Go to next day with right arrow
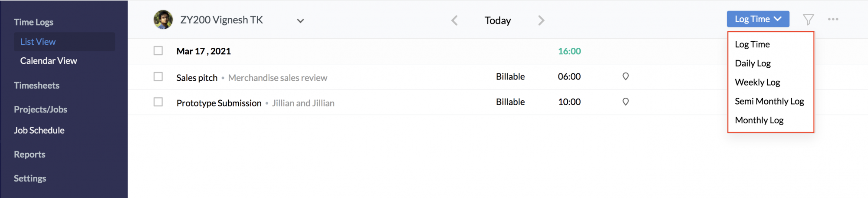The width and height of the screenshot is (868, 198). tap(541, 20)
